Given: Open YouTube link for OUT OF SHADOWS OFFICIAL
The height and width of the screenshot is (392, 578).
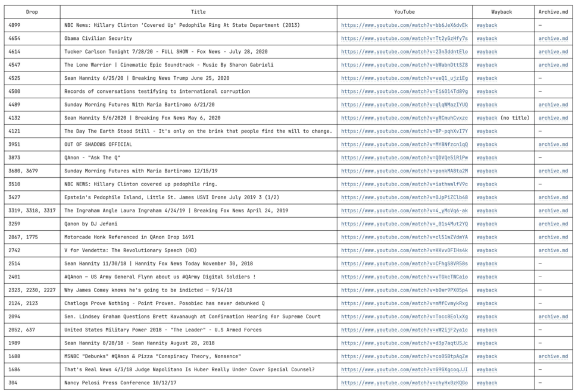Looking at the screenshot, I should pos(404,145).
